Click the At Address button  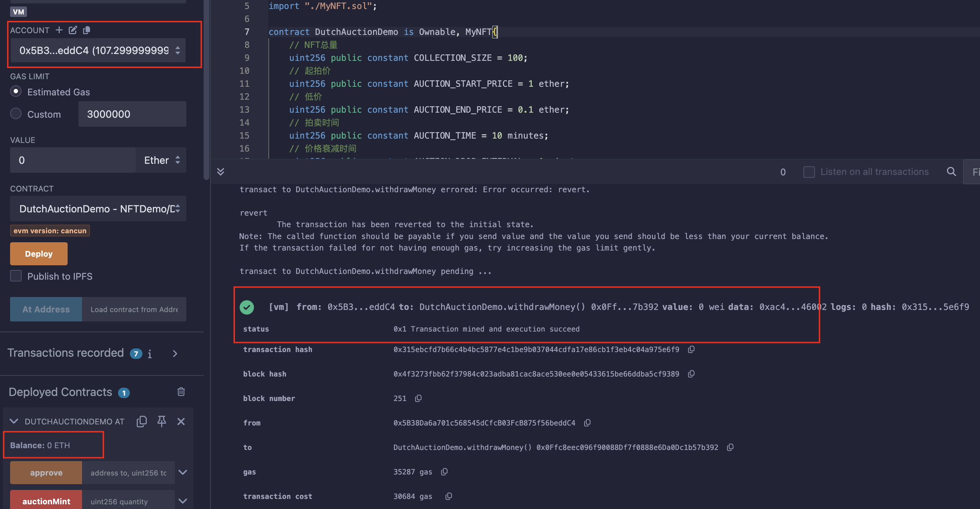[45, 309]
